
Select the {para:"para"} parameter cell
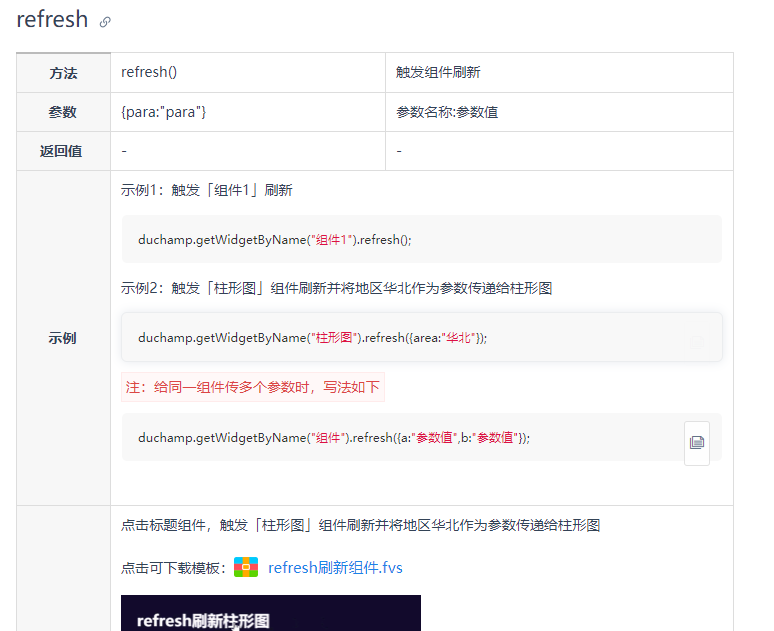(248, 112)
